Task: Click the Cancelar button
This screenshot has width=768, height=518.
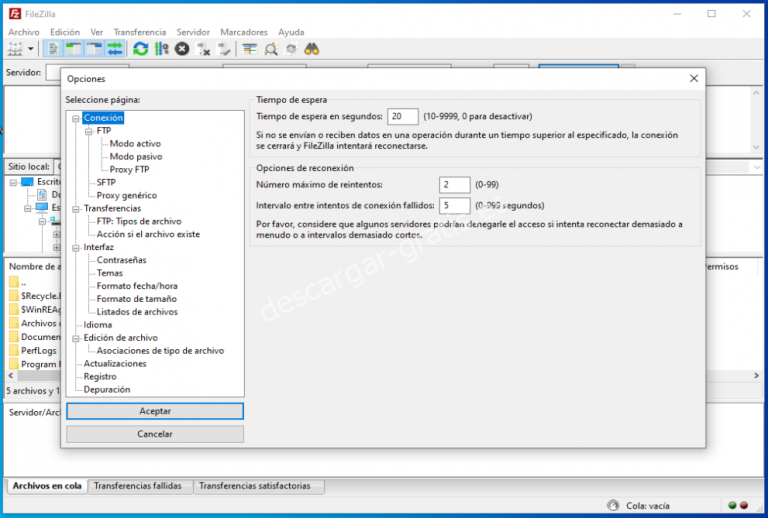Action: coord(155,434)
